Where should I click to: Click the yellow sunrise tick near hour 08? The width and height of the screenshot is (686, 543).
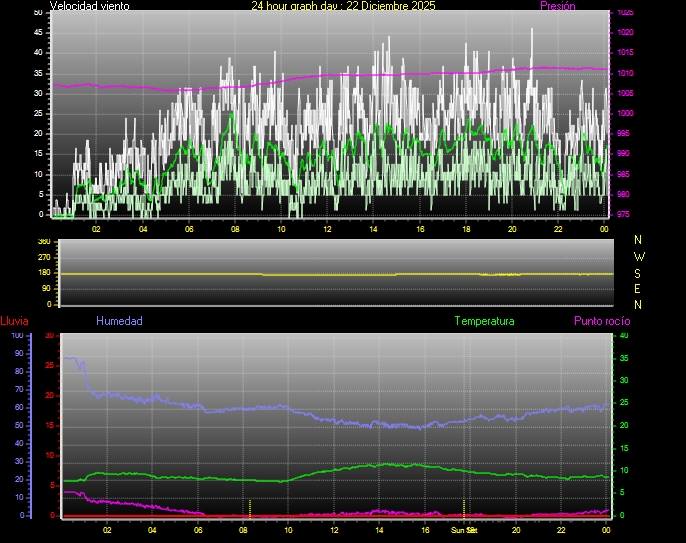[250, 506]
